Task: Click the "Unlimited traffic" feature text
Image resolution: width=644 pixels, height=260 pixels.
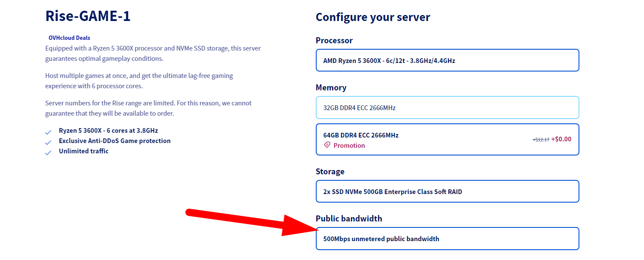Action: (83, 151)
